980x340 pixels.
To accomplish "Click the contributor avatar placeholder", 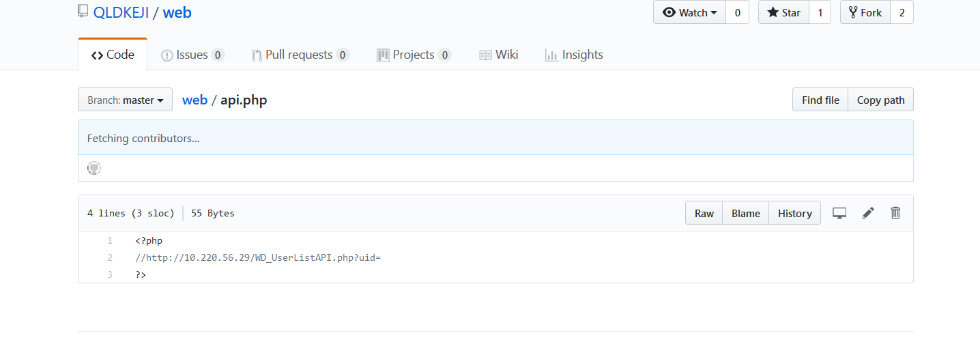I will coord(94,168).
